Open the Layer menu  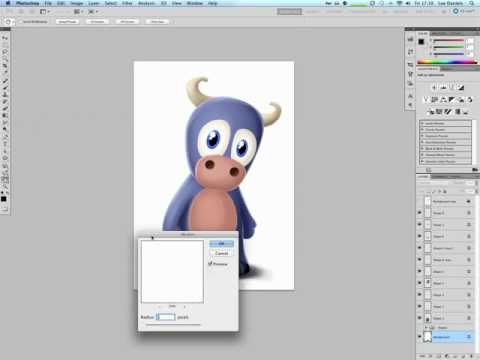pos(94,3)
